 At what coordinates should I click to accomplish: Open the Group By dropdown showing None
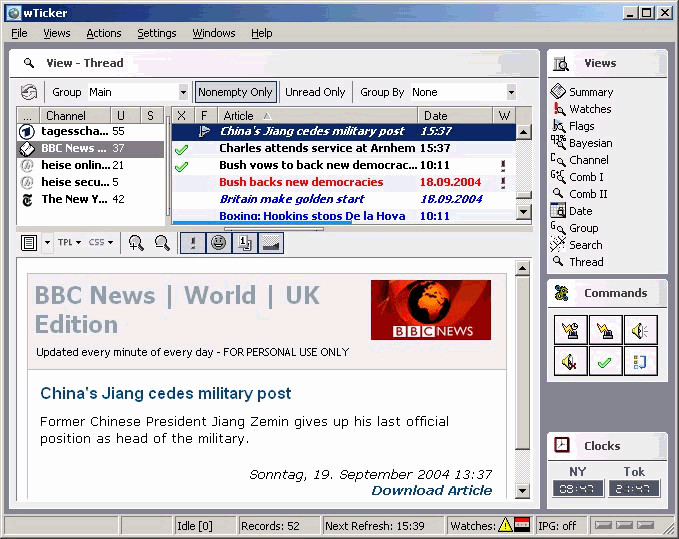tap(511, 92)
